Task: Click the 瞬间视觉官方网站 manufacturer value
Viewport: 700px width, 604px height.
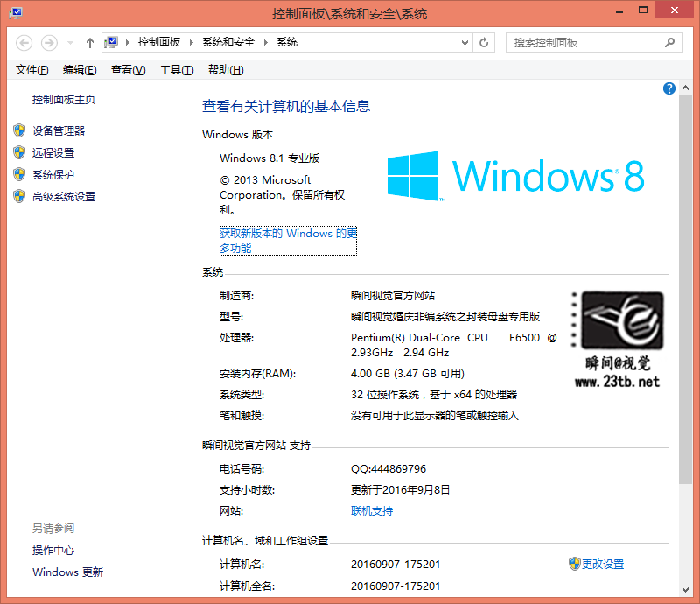Action: (393, 296)
